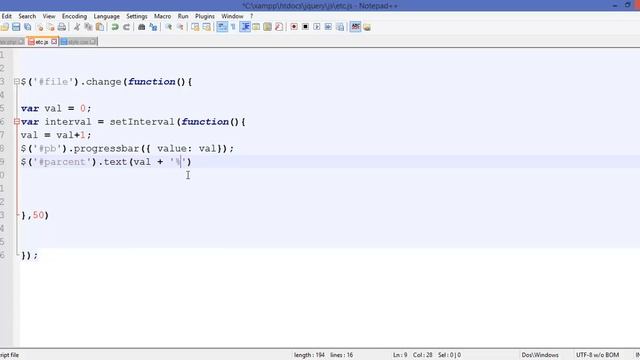
Task: Toggle the ABC spell-check toolbar icon
Action: pos(356,27)
